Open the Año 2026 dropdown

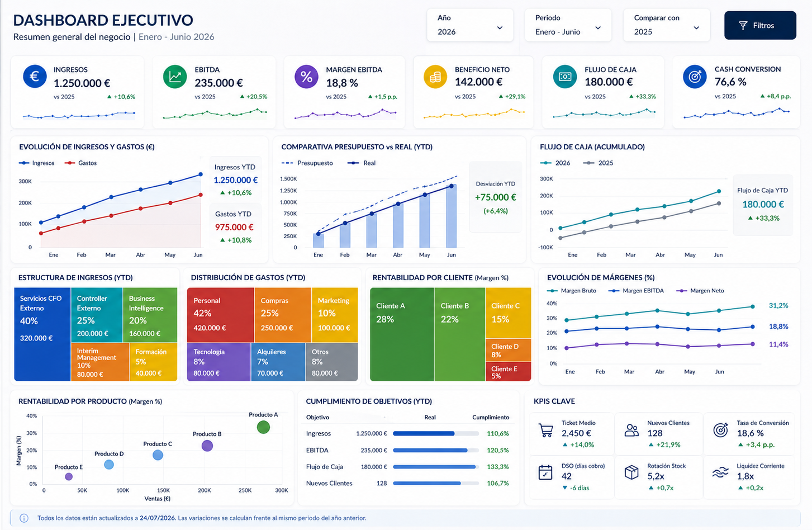(470, 25)
